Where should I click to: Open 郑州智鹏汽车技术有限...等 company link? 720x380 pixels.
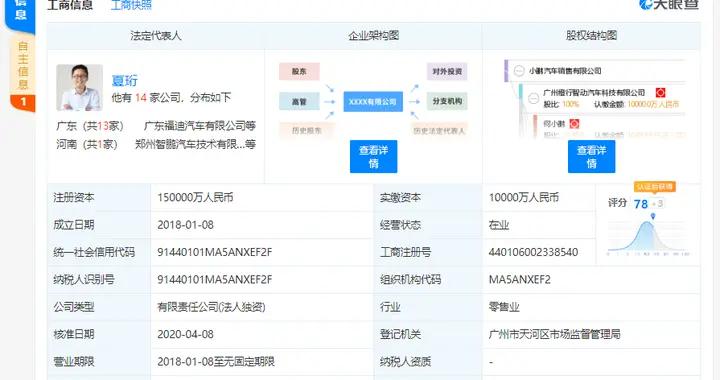195,144
